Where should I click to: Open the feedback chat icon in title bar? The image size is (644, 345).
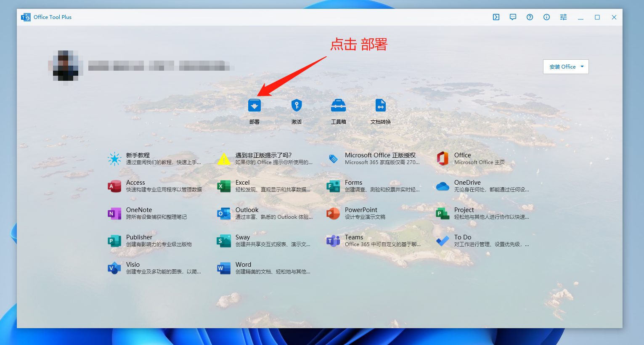pos(513,17)
